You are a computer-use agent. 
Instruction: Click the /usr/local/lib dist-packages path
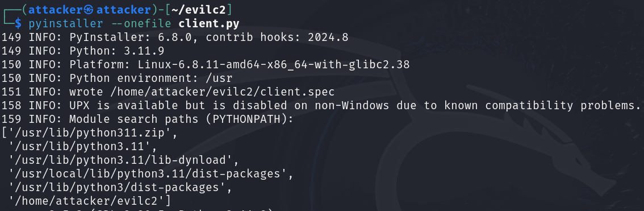pyautogui.click(x=150, y=173)
